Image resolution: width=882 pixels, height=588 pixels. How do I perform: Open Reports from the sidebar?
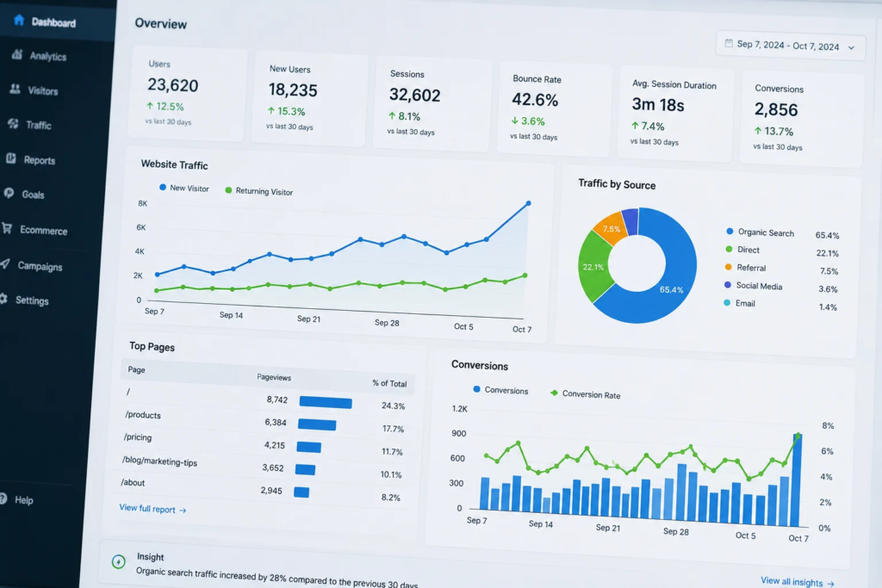[40, 160]
